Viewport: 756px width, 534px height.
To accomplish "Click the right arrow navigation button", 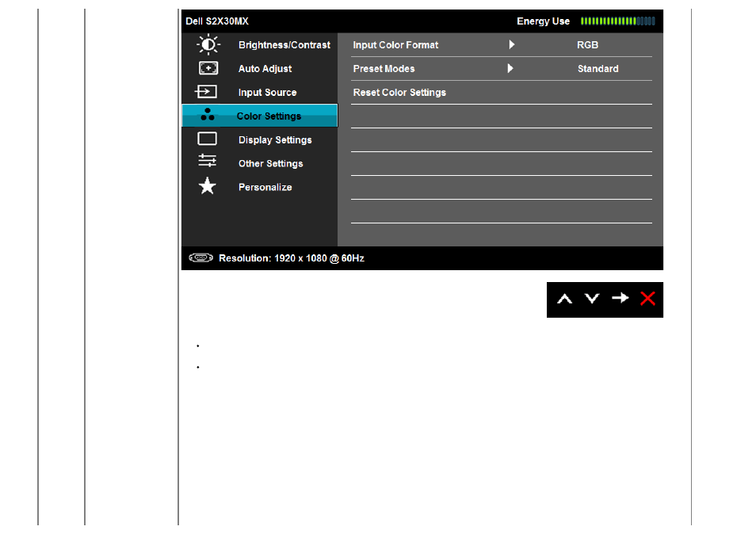I will pos(620,299).
